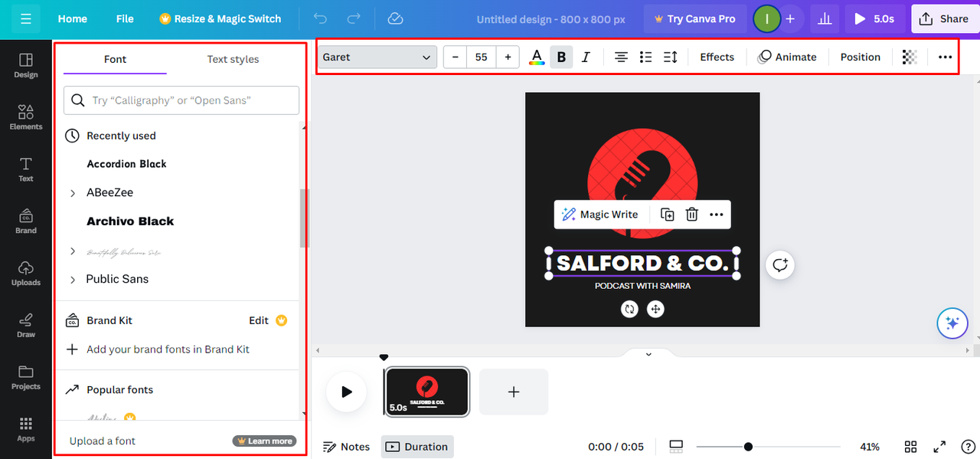Viewport: 980px width, 459px height.
Task: Click the Redo arrow
Action: click(354, 18)
